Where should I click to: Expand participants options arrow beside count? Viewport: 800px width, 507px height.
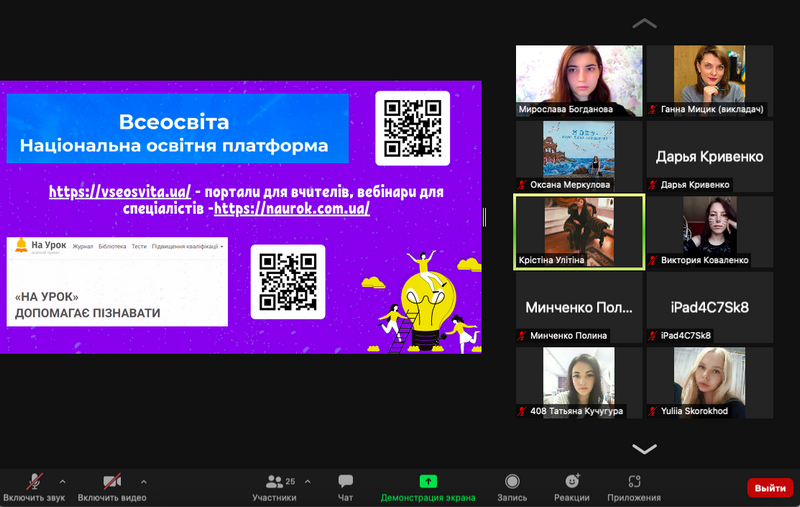[x=308, y=481]
